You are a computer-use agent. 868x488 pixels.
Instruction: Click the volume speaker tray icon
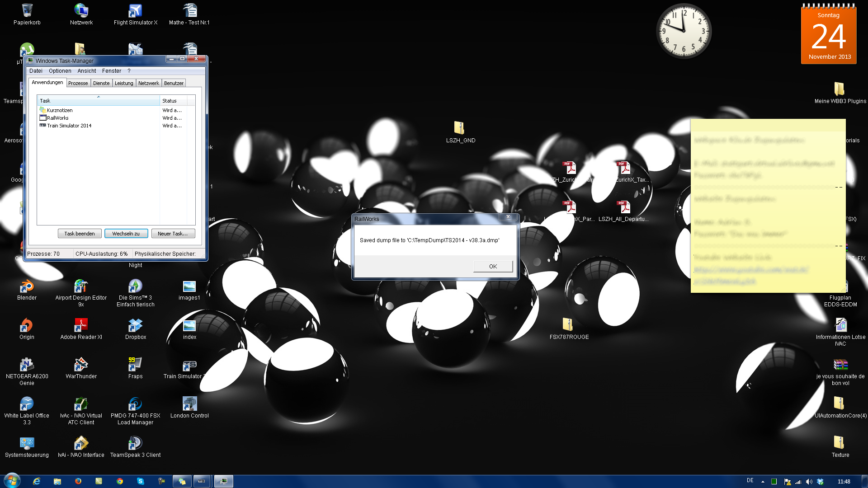(x=809, y=482)
